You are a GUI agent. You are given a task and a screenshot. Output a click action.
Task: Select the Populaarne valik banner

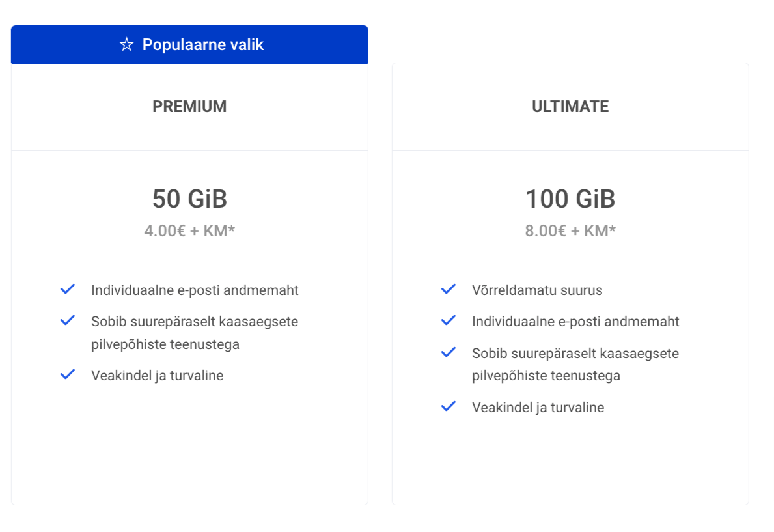coord(189,44)
